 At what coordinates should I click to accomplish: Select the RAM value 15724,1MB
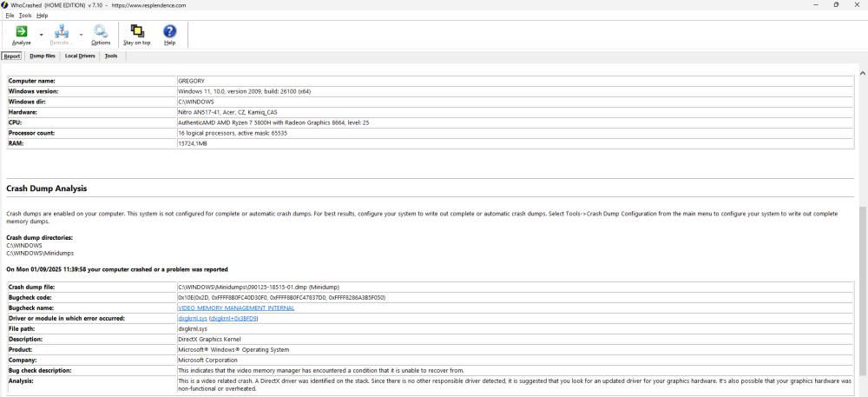tap(193, 144)
